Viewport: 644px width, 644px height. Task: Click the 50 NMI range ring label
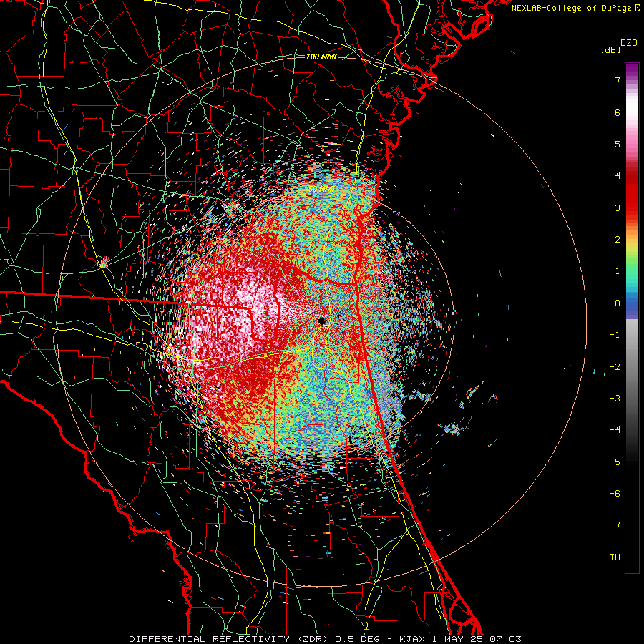[x=321, y=190]
